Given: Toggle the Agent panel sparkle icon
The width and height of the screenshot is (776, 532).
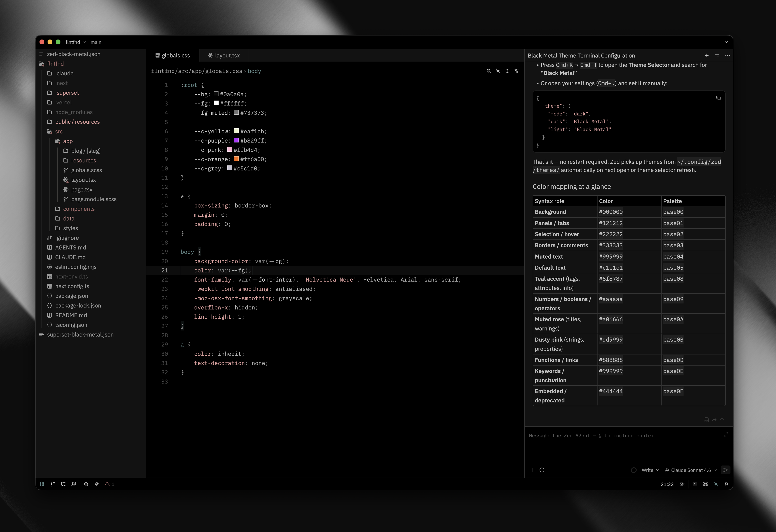Looking at the screenshot, I should pos(716,484).
